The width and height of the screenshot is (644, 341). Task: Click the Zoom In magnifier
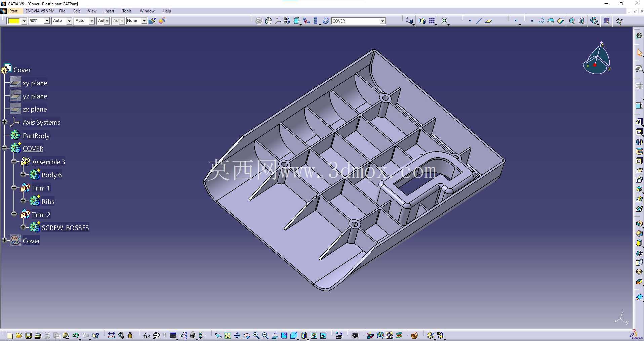(x=256, y=335)
